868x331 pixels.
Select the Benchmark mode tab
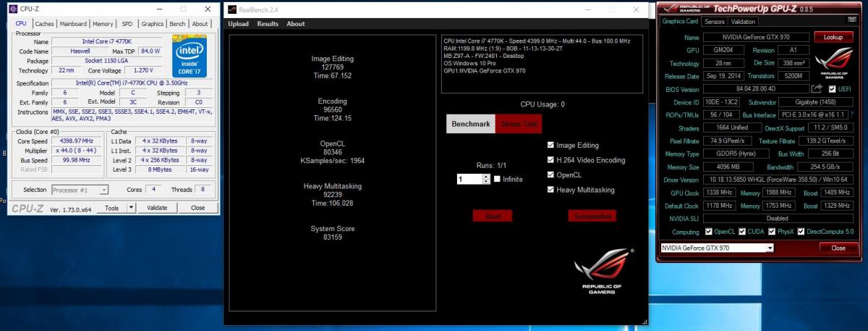tap(471, 124)
